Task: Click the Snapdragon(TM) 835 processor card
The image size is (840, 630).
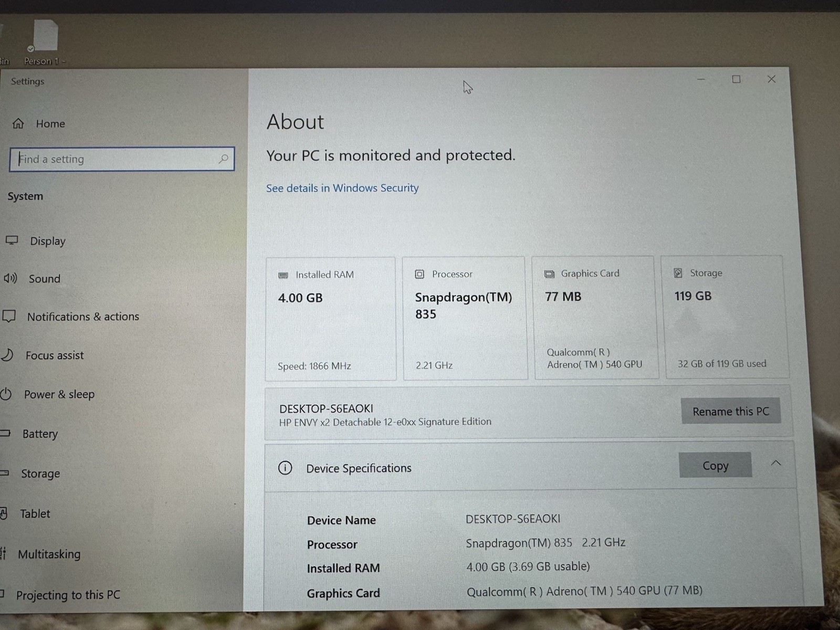Action: pos(465,318)
